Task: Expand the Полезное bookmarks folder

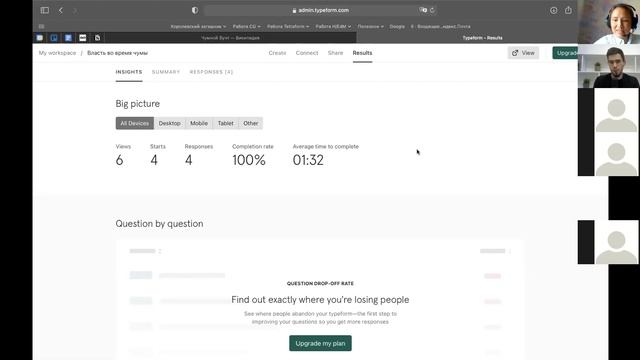Action: point(371,27)
